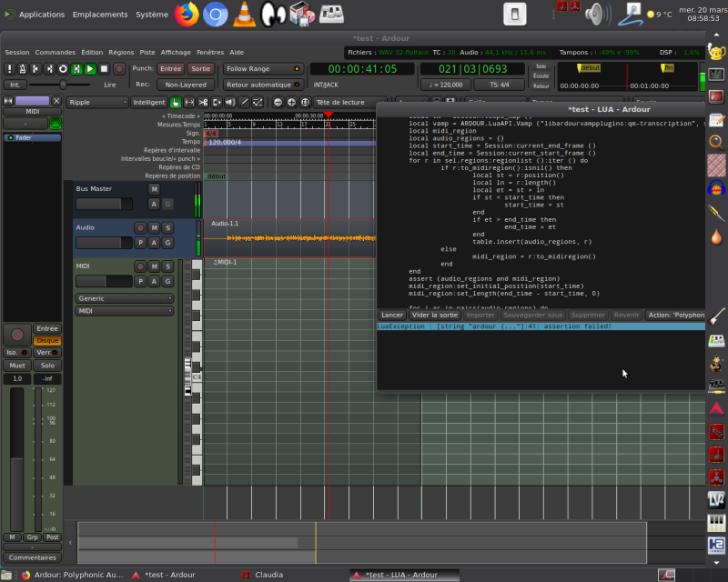The height and width of the screenshot is (582, 728).
Task: Click the zoom out magnifier icon
Action: pyautogui.click(x=278, y=103)
